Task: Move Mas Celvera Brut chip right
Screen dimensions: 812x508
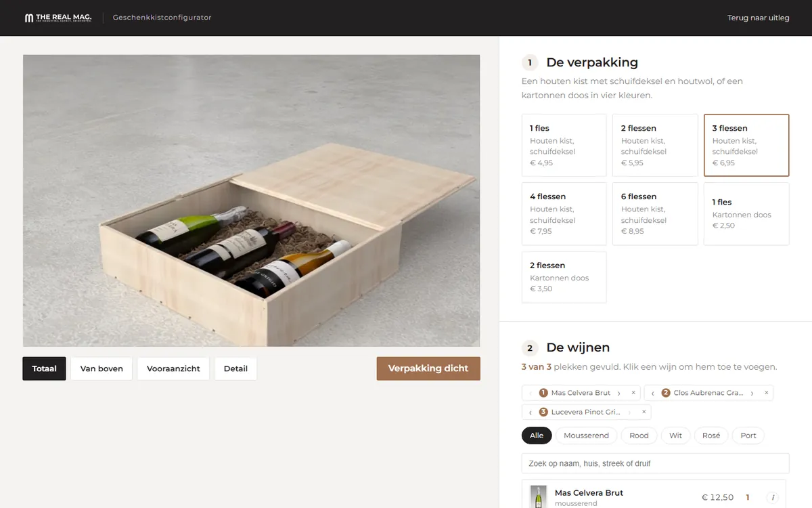Action: tap(618, 393)
